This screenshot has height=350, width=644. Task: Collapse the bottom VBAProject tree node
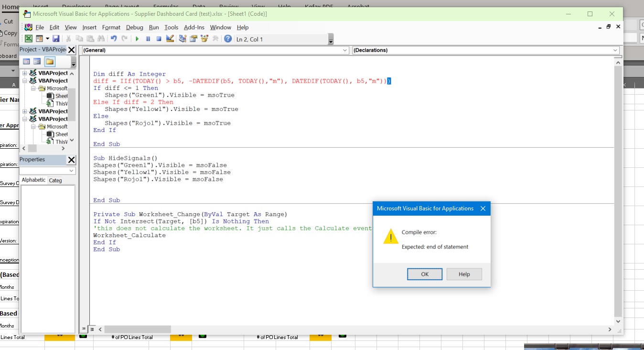pyautogui.click(x=25, y=119)
